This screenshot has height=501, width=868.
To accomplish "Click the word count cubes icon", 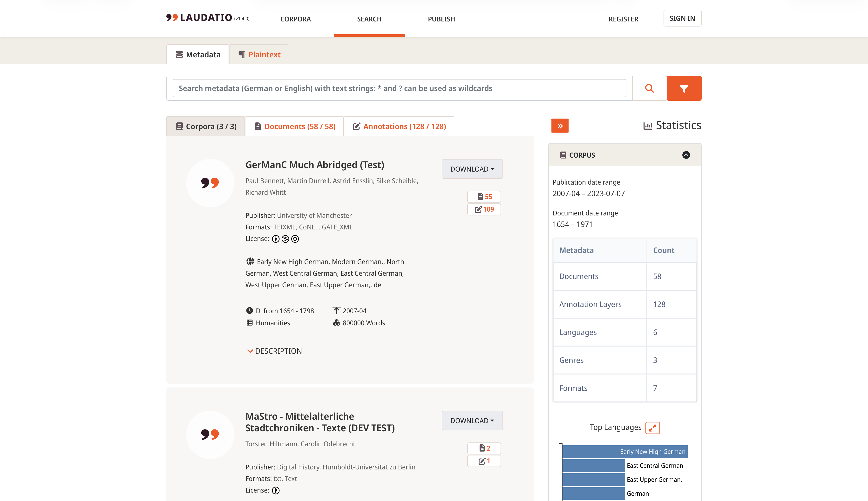I will point(337,323).
